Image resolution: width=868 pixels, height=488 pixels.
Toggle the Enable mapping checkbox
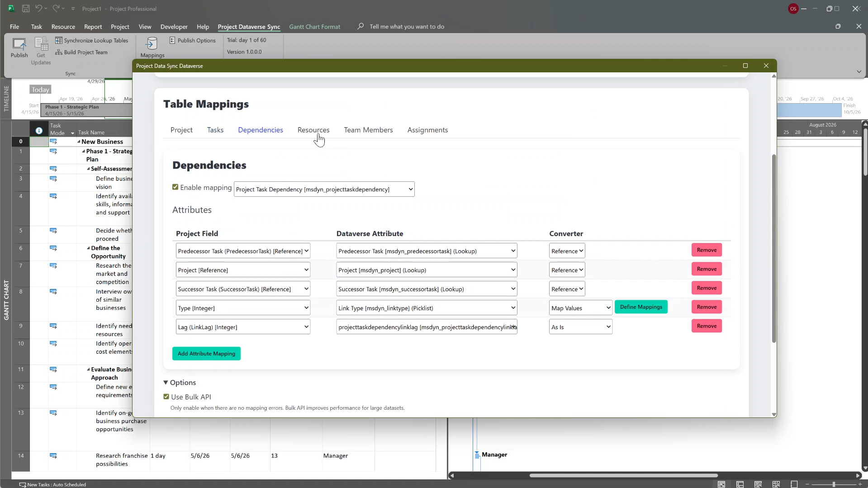click(x=175, y=187)
